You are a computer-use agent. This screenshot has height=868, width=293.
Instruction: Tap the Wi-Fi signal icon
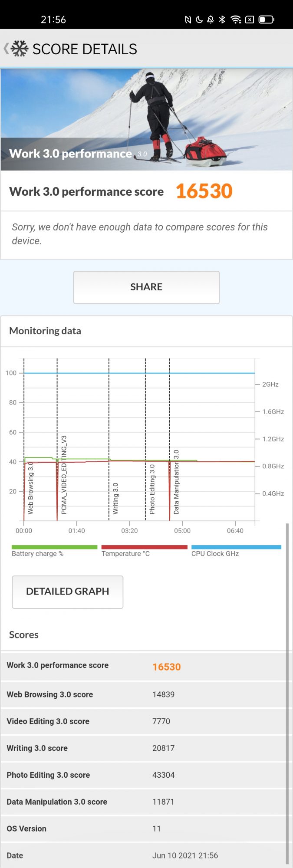click(236, 20)
